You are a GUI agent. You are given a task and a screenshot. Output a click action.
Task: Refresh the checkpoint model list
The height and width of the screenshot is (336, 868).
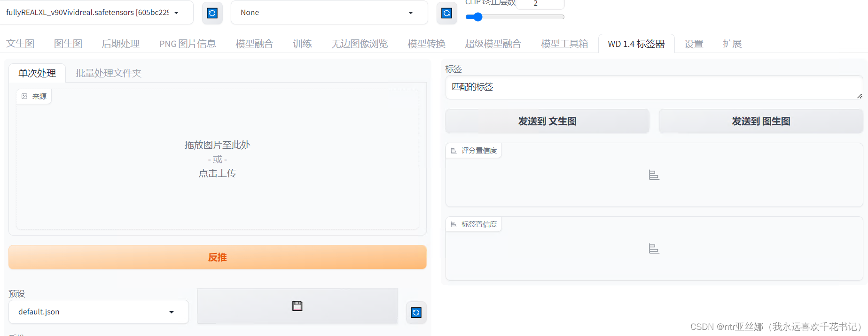coord(212,13)
